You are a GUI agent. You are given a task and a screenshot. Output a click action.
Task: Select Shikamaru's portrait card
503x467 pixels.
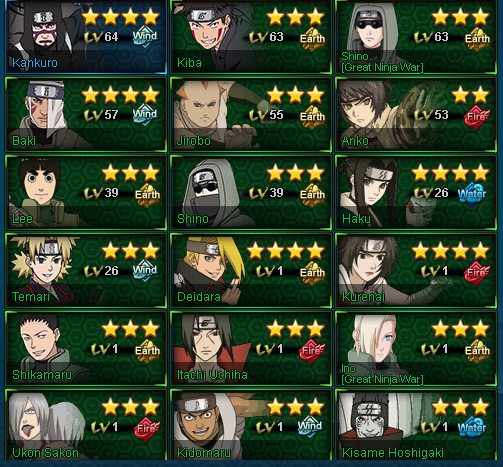coord(86,348)
